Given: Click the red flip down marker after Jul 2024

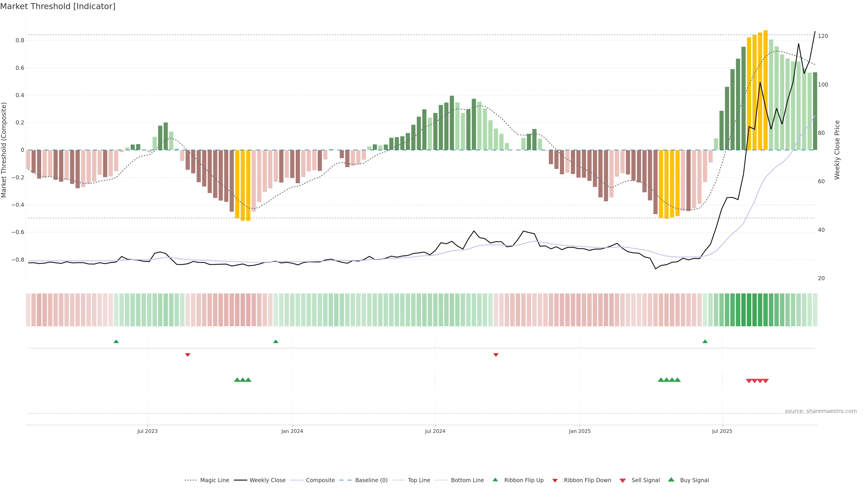Looking at the screenshot, I should coord(496,355).
